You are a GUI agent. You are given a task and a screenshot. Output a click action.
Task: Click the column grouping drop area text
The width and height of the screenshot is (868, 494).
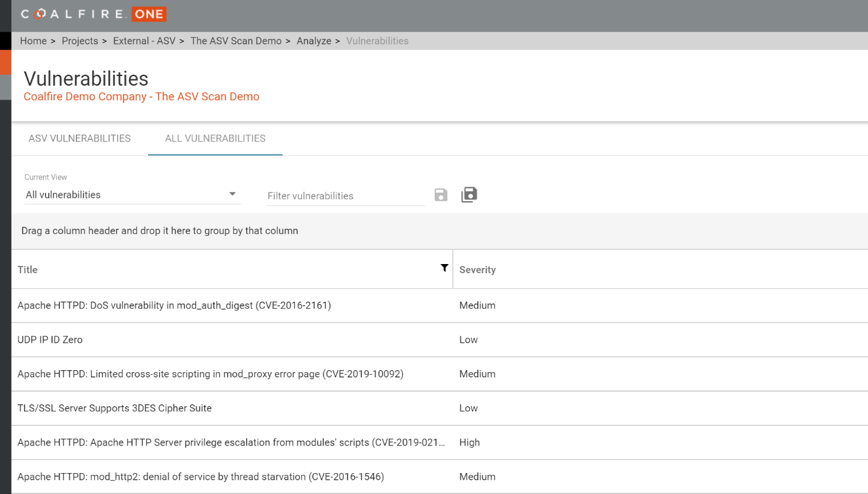coord(160,231)
